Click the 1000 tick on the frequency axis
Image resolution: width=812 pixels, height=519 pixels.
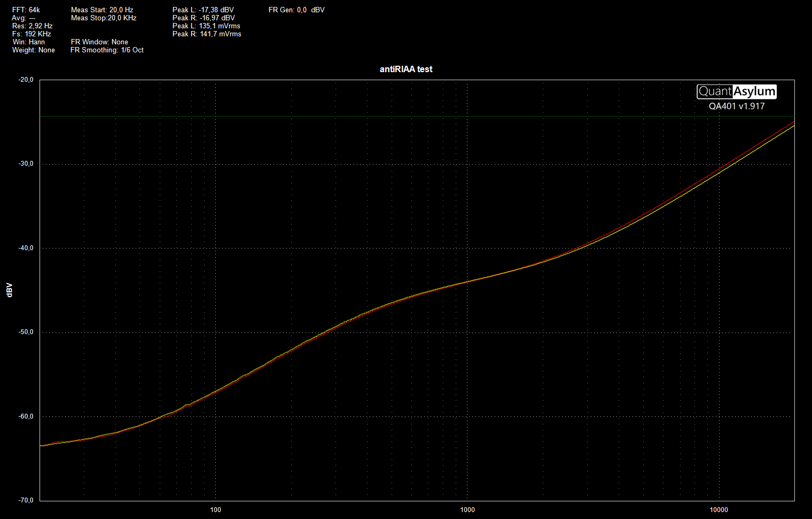(x=467, y=509)
